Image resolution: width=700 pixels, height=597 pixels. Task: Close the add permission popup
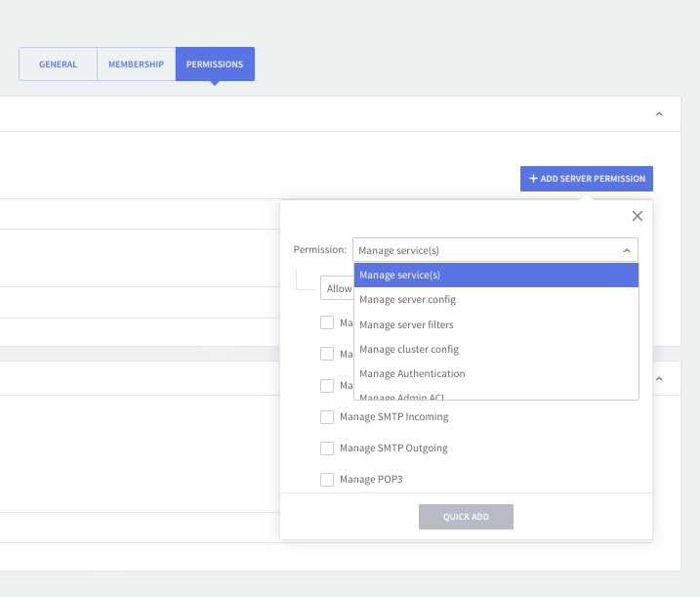638,216
